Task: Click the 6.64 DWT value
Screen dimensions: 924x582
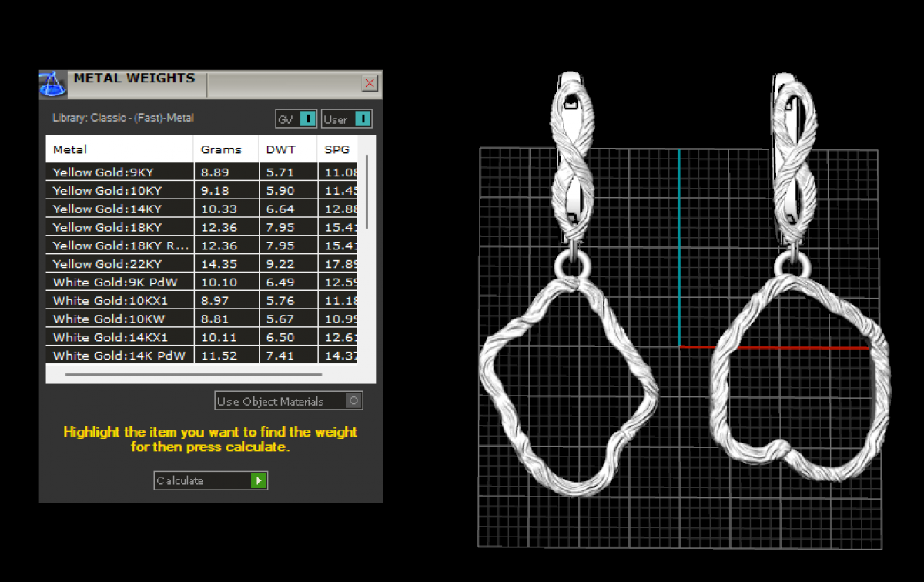Action: pos(280,209)
